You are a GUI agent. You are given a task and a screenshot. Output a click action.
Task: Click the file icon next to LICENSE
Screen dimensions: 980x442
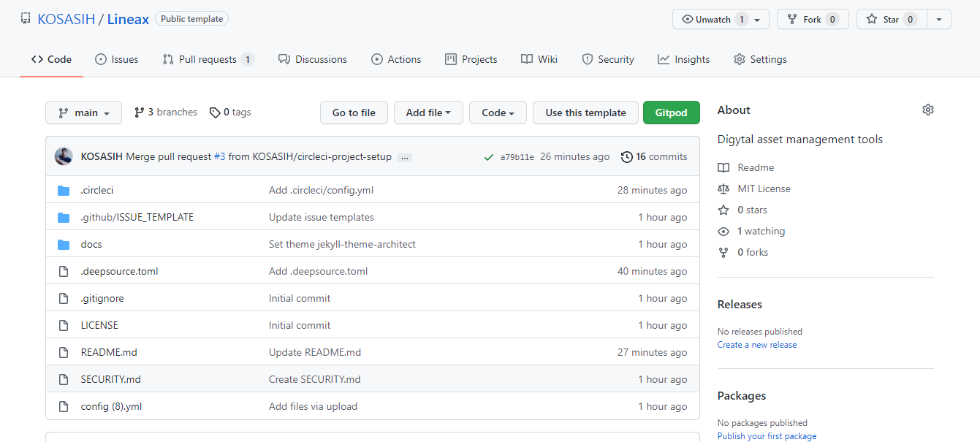point(64,325)
